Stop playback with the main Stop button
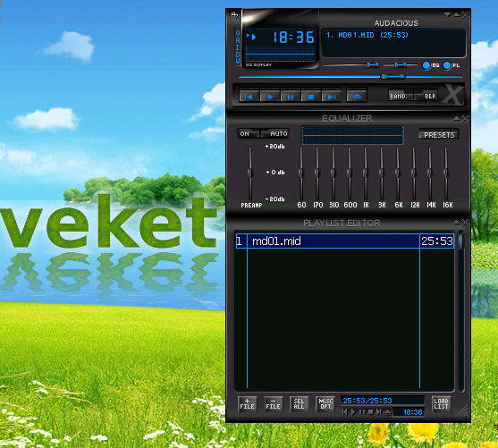The image size is (498, 448). pyautogui.click(x=311, y=97)
